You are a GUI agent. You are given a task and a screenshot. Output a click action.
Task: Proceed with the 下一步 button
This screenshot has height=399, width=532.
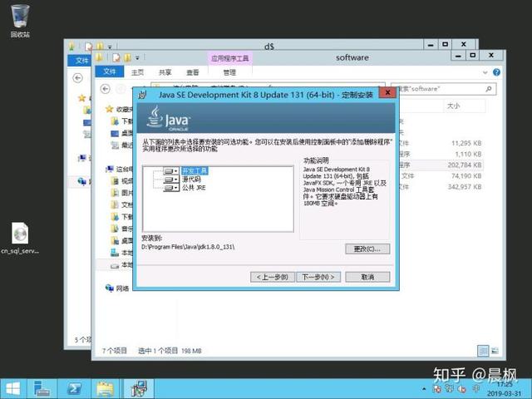tap(318, 277)
